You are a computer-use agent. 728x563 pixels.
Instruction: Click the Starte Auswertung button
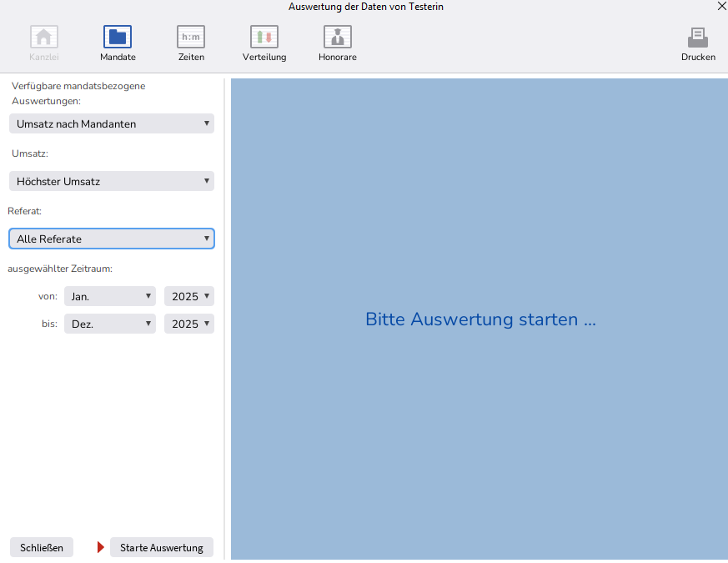click(x=162, y=548)
